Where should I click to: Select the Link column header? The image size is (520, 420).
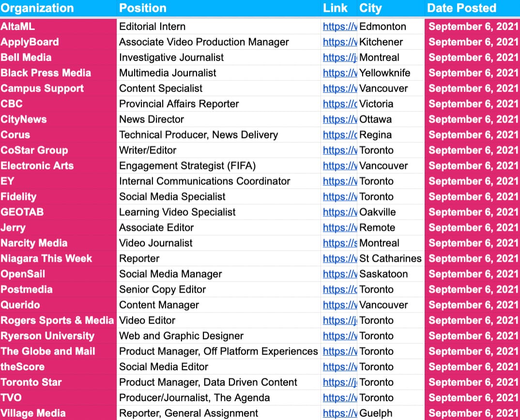click(x=336, y=8)
